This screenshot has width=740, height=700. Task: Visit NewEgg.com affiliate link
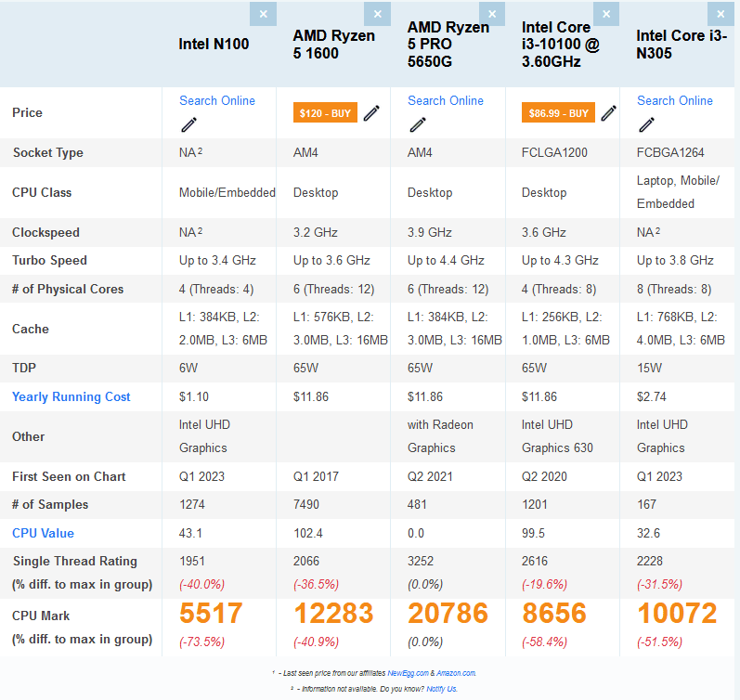coord(408,673)
